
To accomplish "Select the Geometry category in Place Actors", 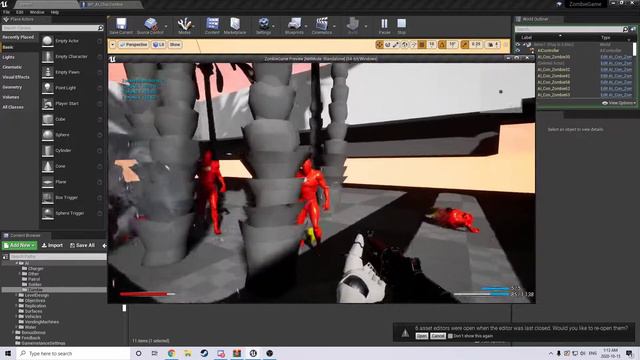I will [12, 87].
